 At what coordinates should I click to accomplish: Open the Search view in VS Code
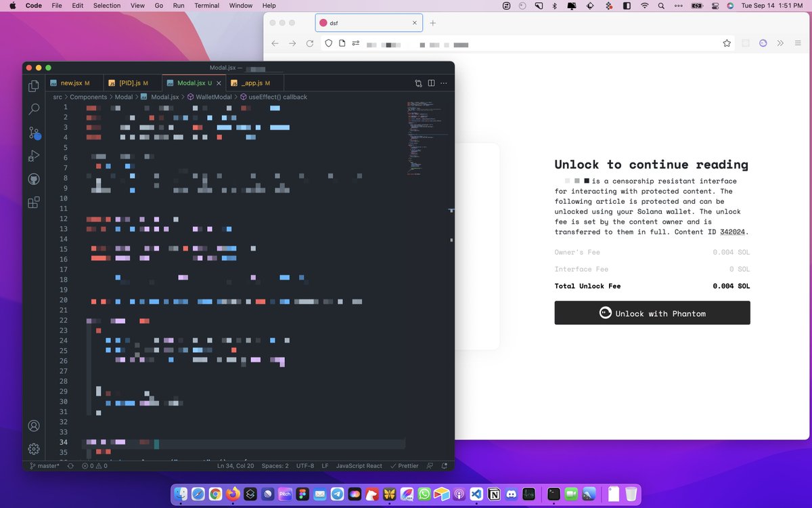click(x=34, y=109)
